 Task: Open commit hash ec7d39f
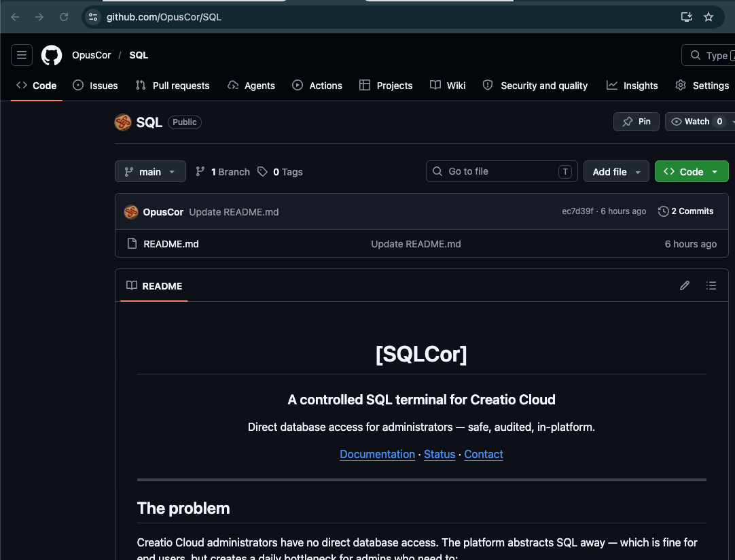(x=577, y=211)
